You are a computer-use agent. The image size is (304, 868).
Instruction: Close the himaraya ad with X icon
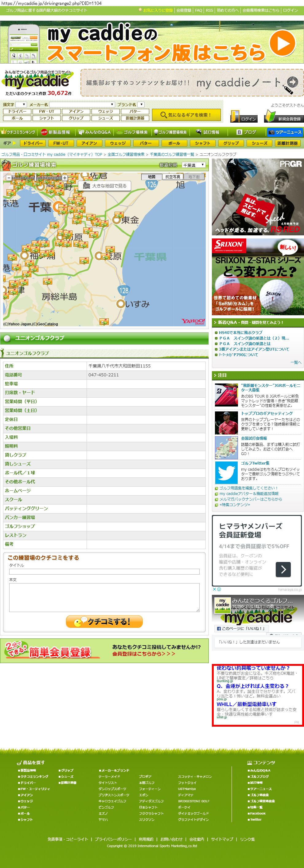(x=214, y=589)
